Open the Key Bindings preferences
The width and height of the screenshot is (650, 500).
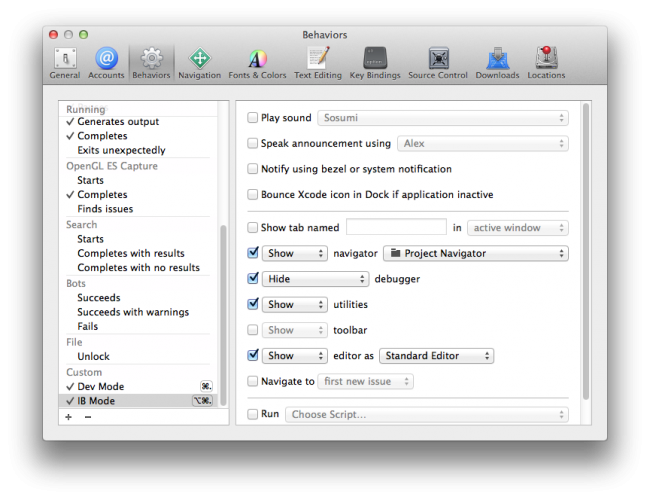[x=375, y=63]
